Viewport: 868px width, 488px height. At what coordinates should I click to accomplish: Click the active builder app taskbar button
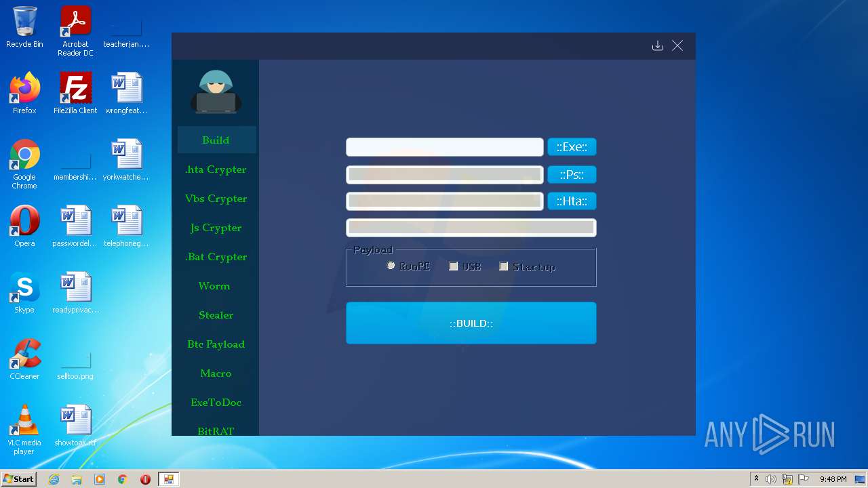168,479
